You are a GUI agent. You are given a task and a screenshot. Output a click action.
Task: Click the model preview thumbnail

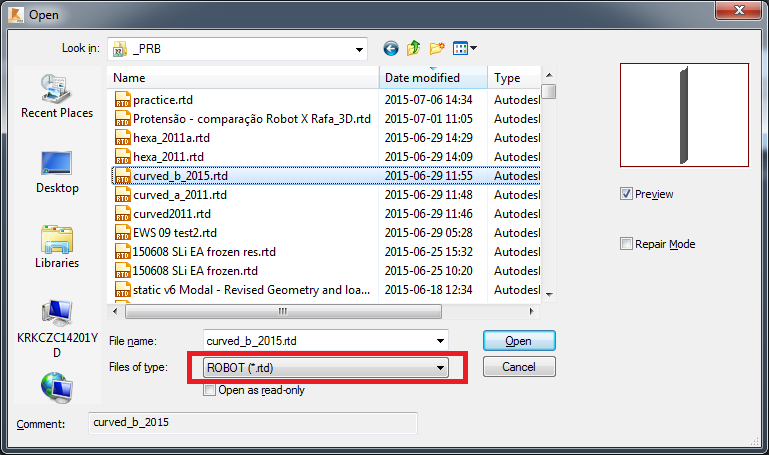point(684,115)
